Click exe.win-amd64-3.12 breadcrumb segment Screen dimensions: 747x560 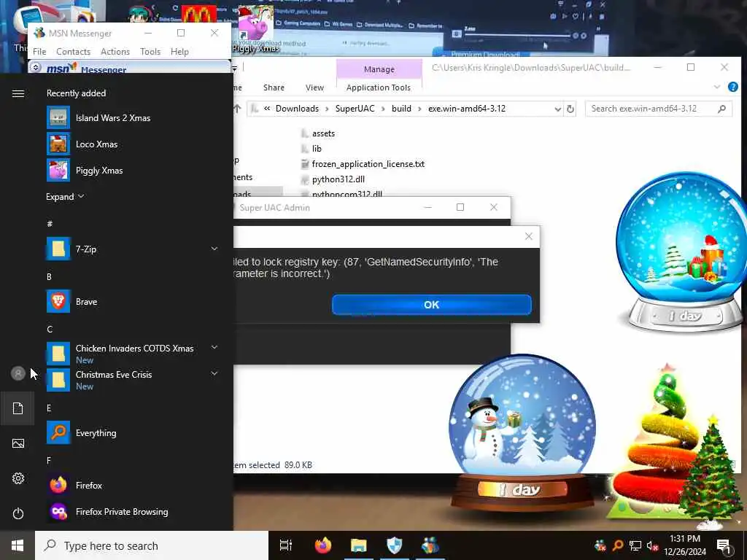(x=467, y=109)
